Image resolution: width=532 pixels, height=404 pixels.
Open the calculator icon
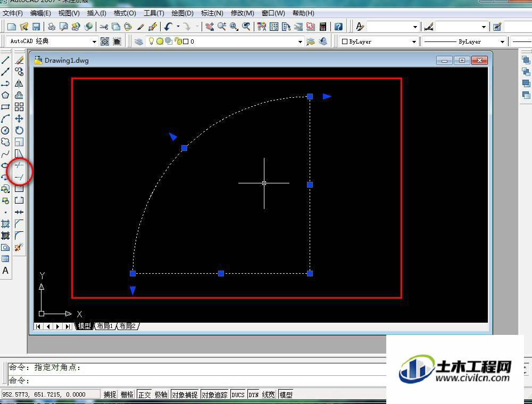(x=323, y=27)
